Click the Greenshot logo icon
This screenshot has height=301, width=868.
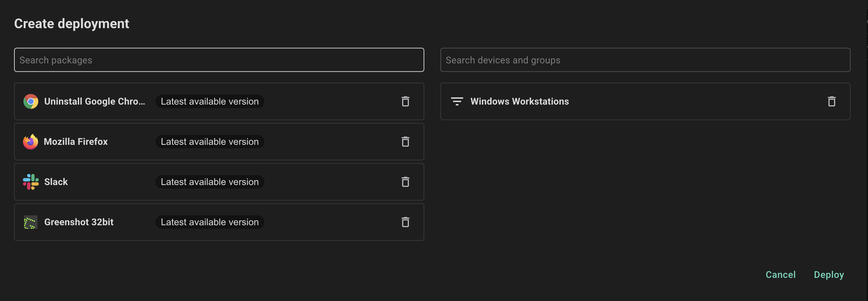click(30, 223)
